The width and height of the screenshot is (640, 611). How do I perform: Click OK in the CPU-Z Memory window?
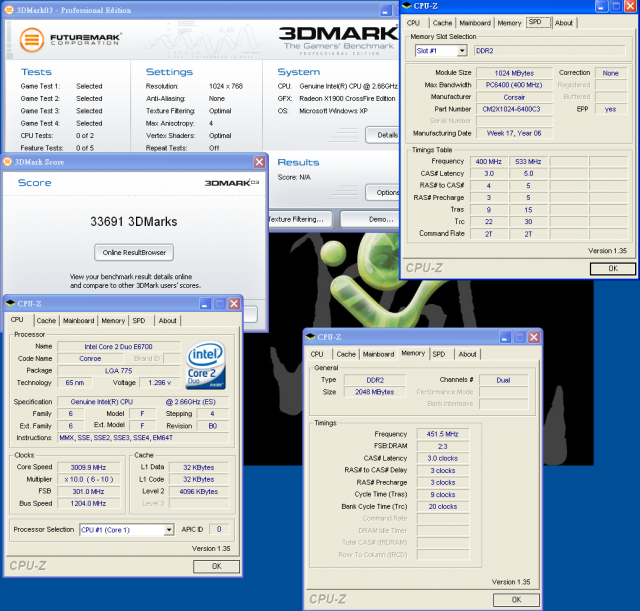(516, 600)
